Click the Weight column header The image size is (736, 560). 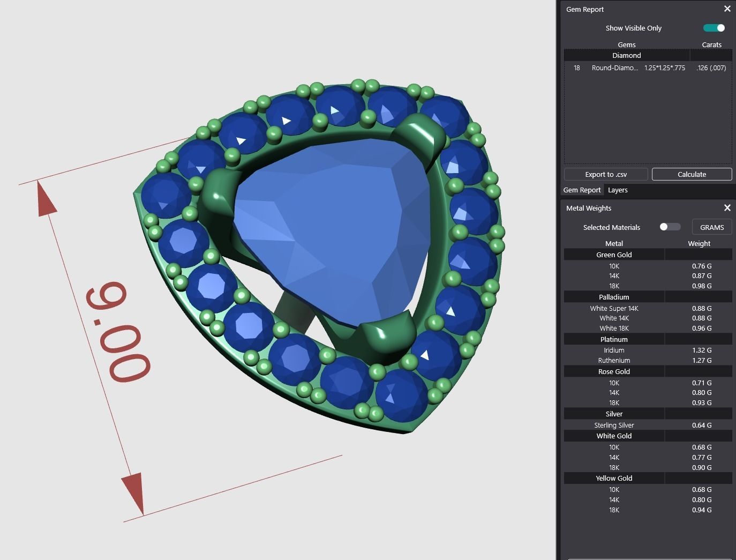699,243
